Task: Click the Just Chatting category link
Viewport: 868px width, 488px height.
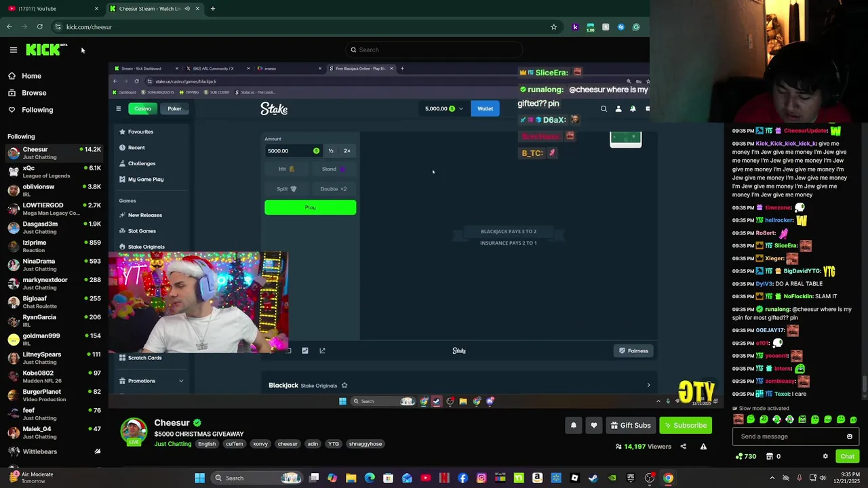Action: (172, 444)
